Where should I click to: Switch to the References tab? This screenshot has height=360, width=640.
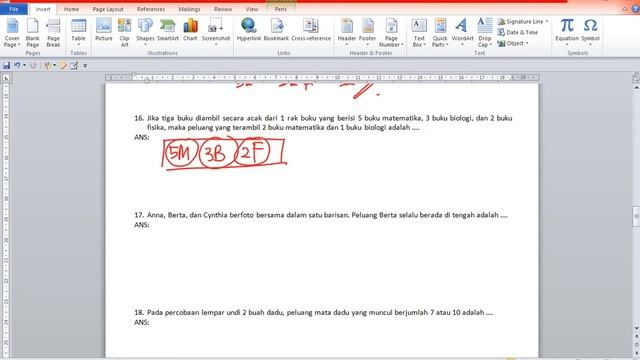point(151,9)
